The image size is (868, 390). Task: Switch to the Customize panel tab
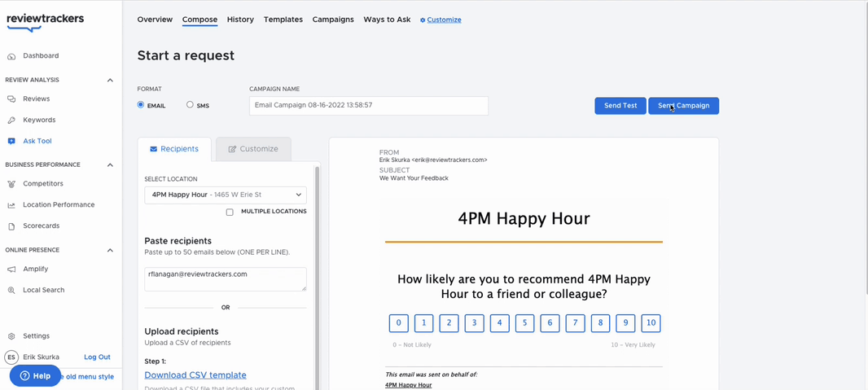click(253, 149)
